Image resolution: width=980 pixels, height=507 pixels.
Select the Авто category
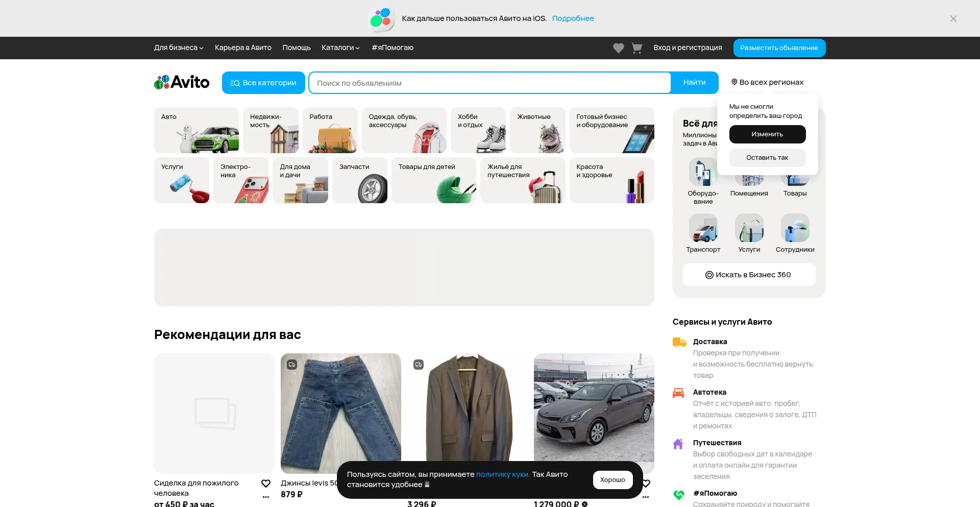point(197,130)
